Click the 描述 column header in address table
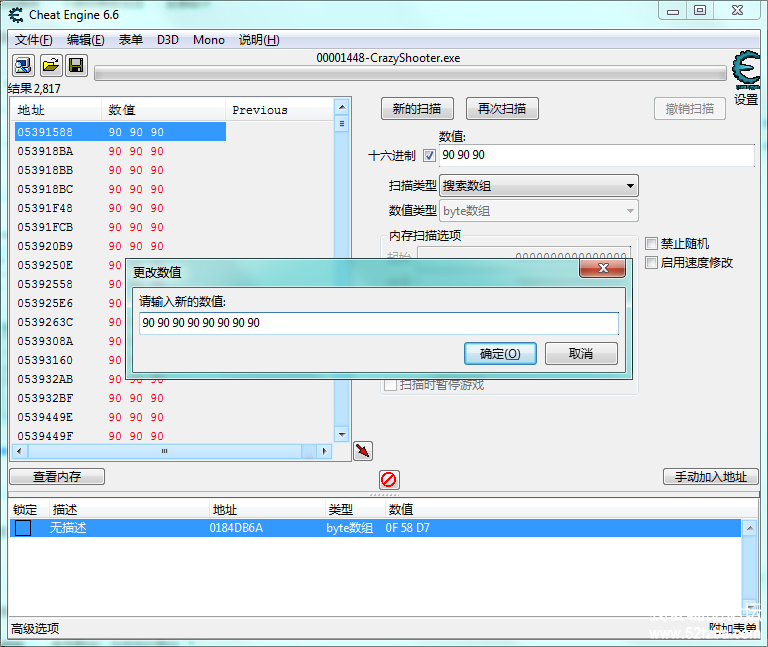Viewport: 768px width, 647px height. pyautogui.click(x=129, y=510)
